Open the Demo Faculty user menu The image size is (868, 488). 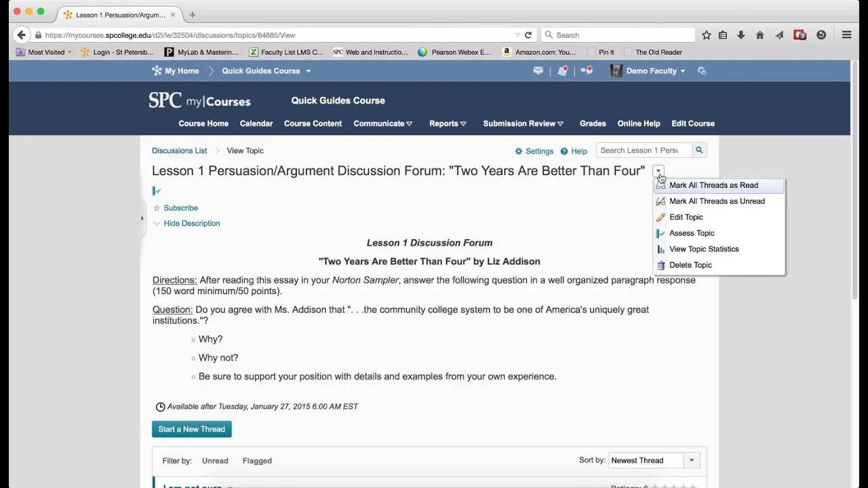(648, 70)
